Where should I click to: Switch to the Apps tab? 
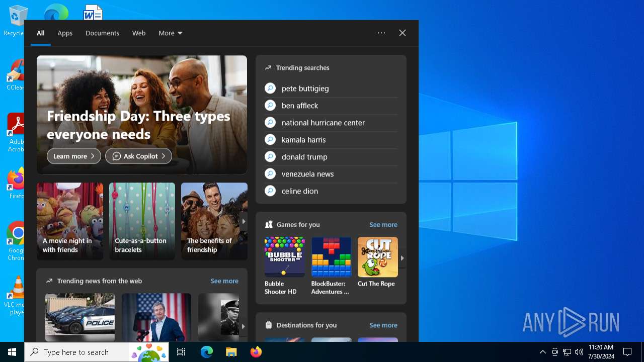[65, 33]
